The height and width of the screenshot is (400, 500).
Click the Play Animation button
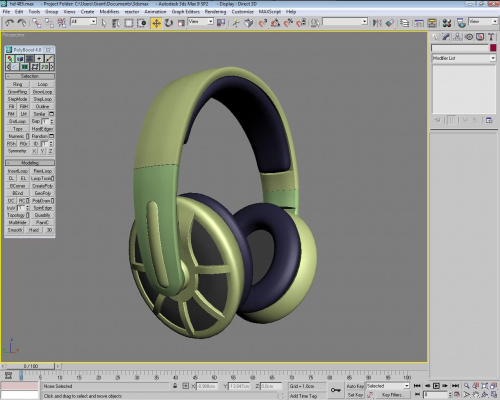click(436, 386)
